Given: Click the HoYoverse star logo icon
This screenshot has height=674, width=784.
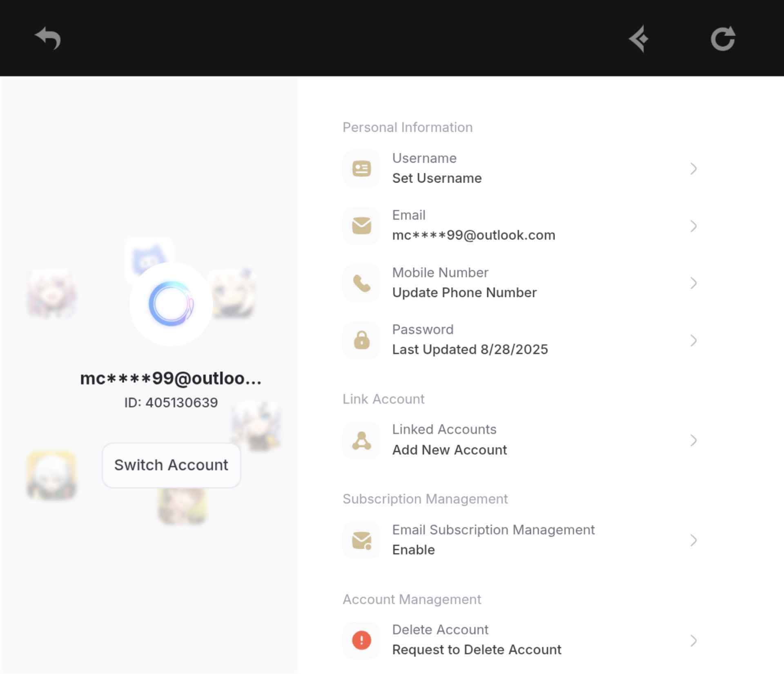Looking at the screenshot, I should pyautogui.click(x=639, y=39).
